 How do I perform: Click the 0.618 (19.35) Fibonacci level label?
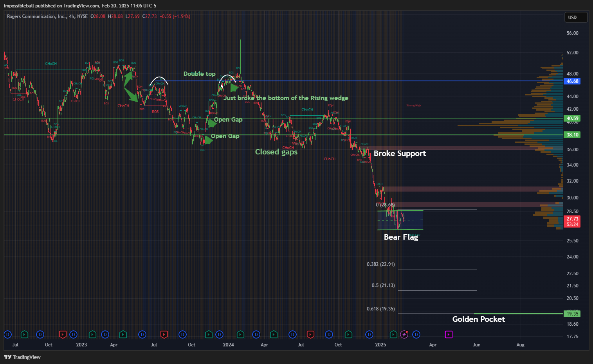tap(380, 309)
